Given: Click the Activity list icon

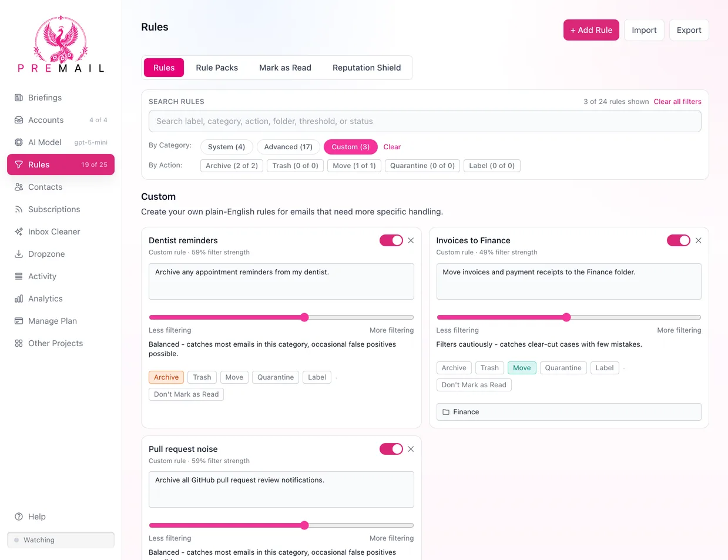Looking at the screenshot, I should 19,276.
